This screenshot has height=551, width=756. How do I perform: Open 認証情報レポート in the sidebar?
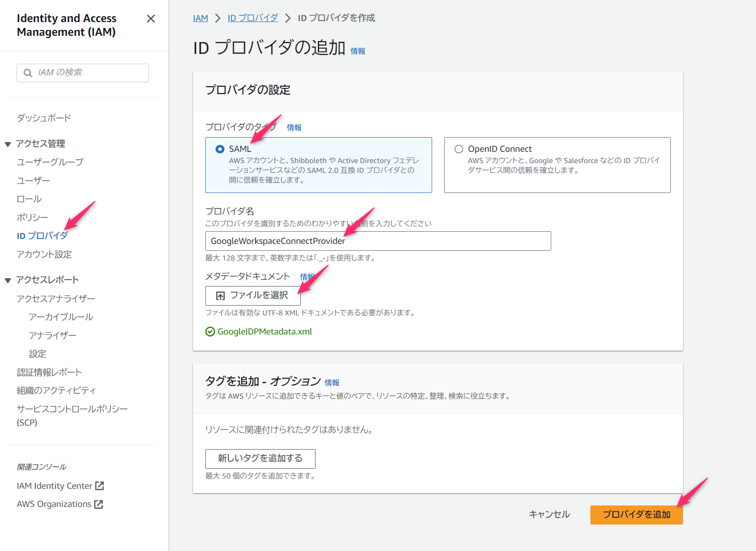coord(49,373)
